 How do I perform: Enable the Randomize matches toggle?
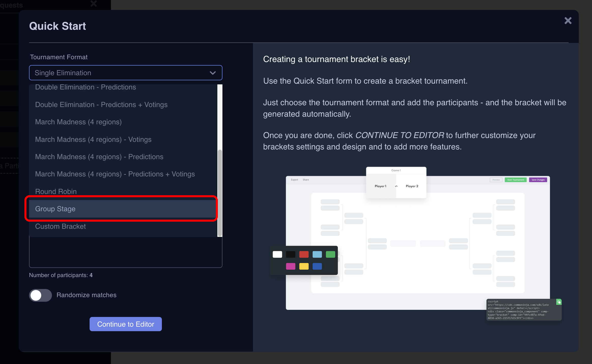40,295
